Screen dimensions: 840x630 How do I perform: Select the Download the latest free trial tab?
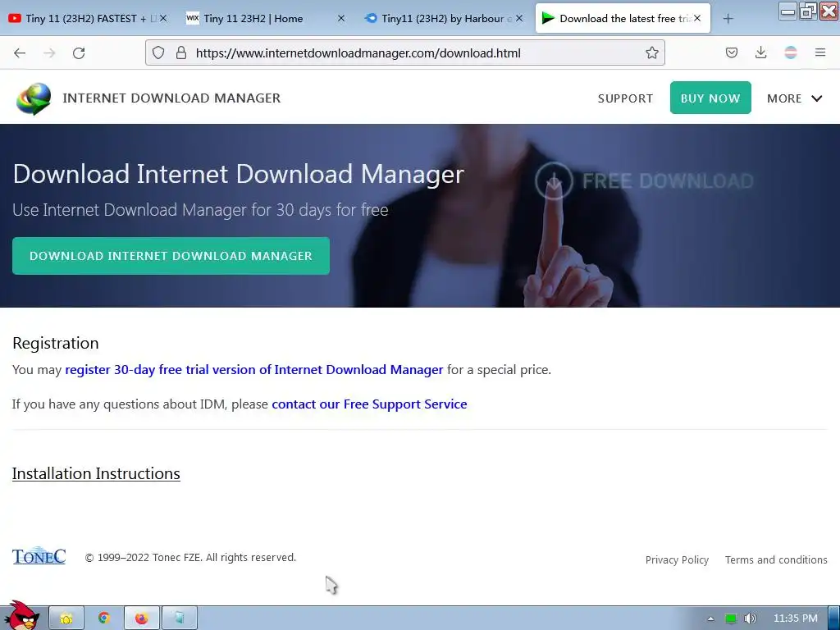click(x=623, y=18)
